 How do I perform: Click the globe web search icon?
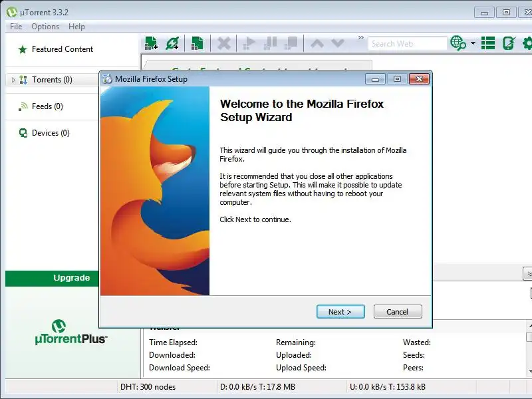click(458, 43)
